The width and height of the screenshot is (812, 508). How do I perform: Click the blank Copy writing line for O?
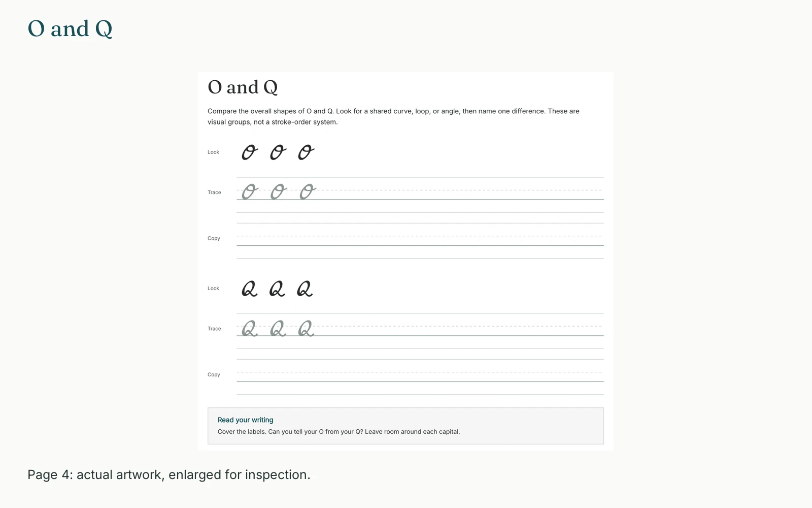click(x=420, y=241)
